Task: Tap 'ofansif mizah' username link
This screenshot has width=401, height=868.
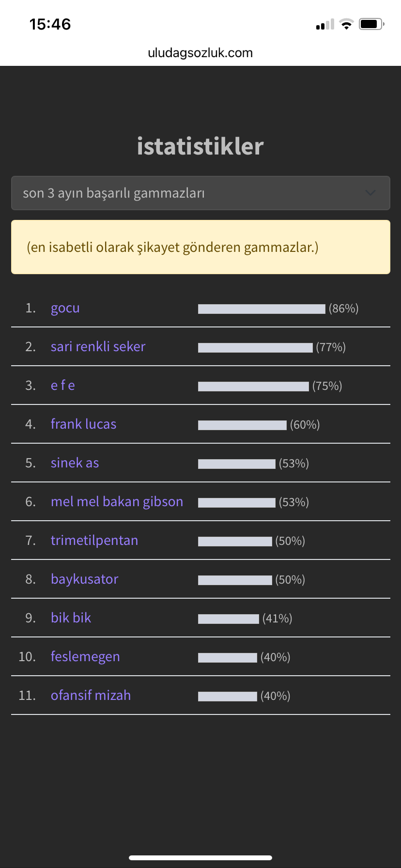Action: (x=91, y=696)
